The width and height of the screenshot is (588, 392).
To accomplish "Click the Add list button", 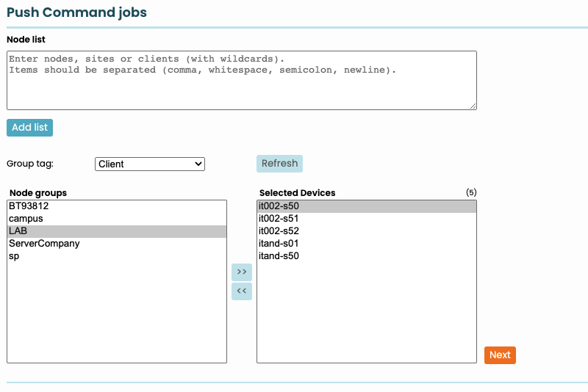I will coord(29,127).
